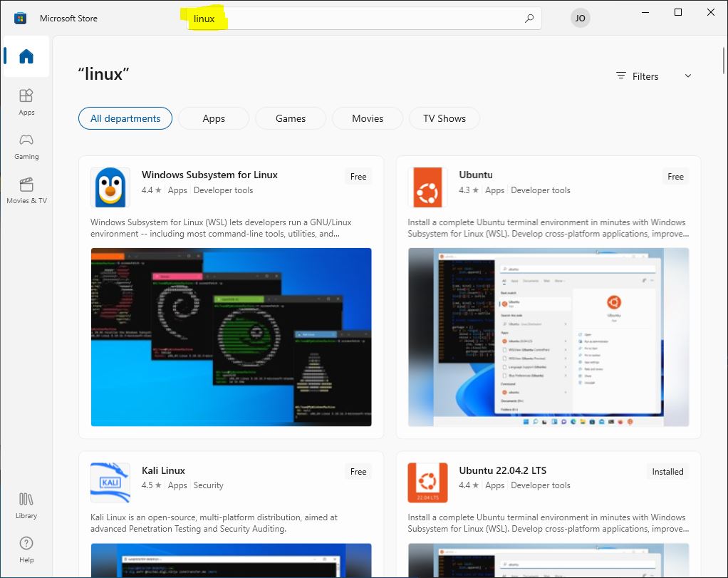Click Security category on Kali Linux
This screenshot has width=728, height=578.
coord(209,485)
